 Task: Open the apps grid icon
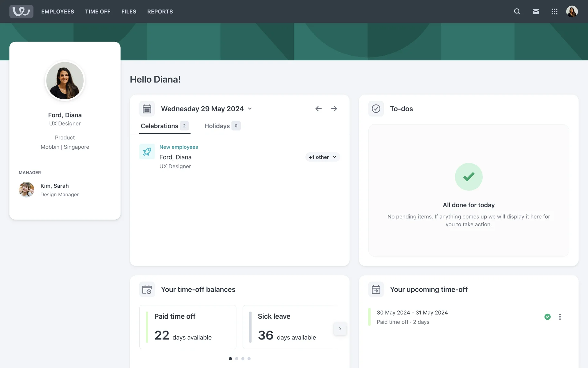tap(554, 11)
